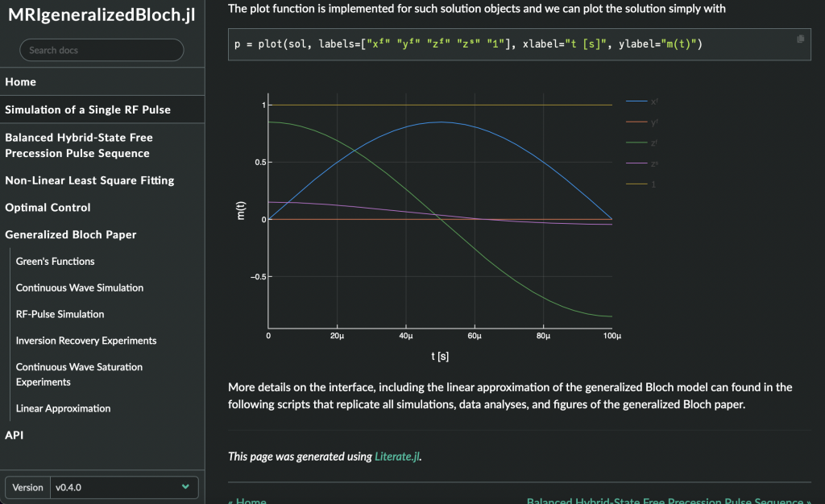Select Generalized Bloch Paper in the sidebar

click(71, 235)
